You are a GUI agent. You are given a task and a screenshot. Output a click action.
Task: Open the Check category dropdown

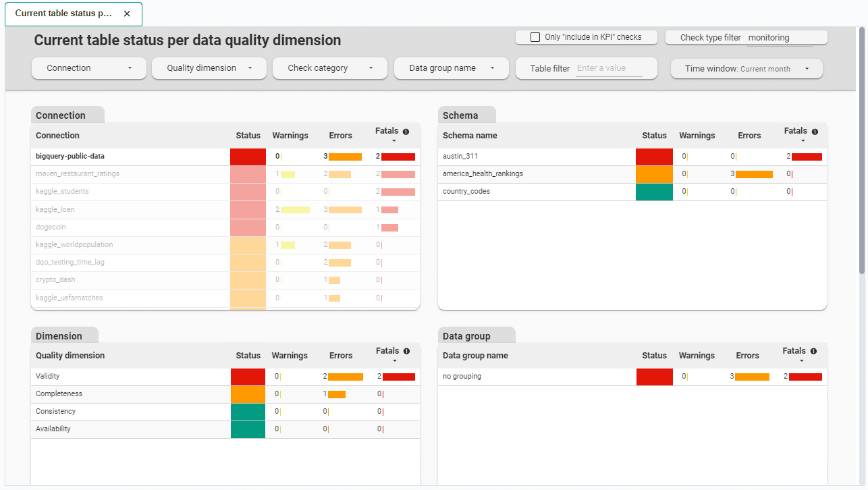pyautogui.click(x=330, y=68)
